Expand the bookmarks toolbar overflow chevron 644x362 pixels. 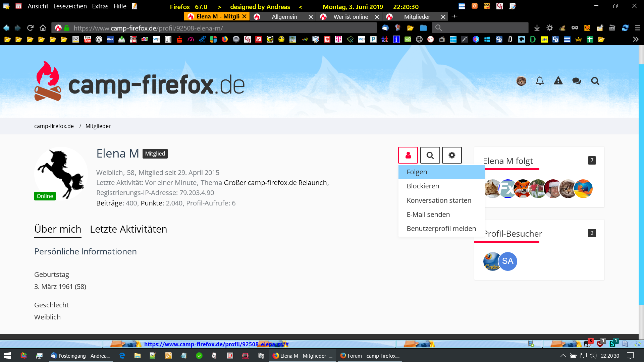pyautogui.click(x=636, y=39)
